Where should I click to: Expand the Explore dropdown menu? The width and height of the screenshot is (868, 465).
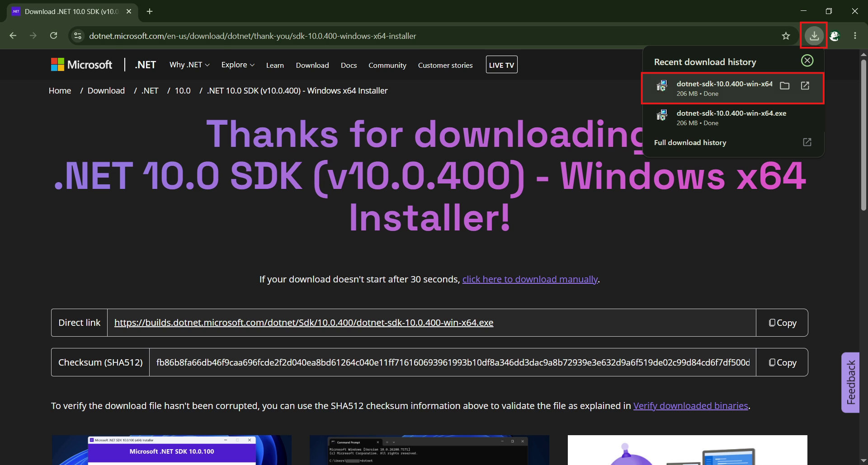pos(238,65)
